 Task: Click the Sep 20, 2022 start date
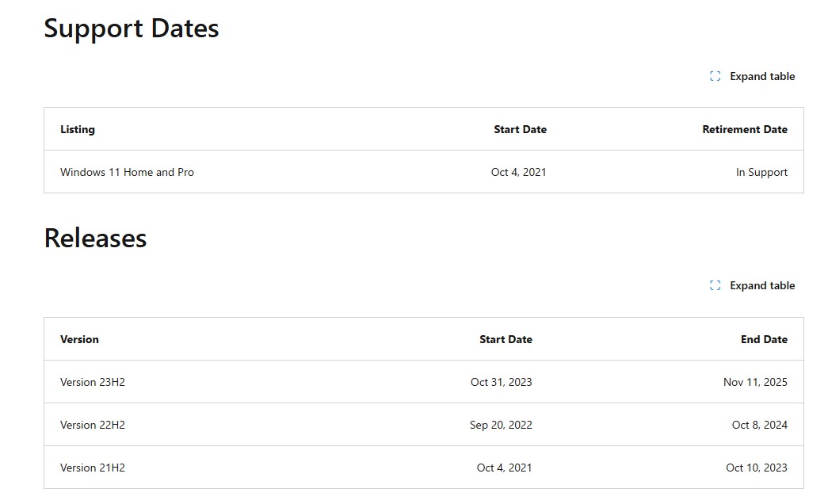tap(501, 425)
